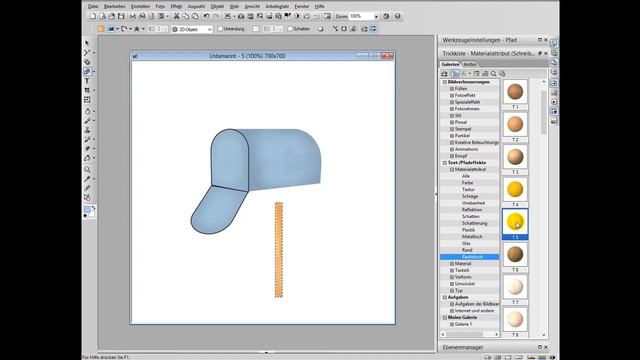Apply the T 6 brown material thumbnail
The height and width of the screenshot is (360, 640).
tap(515, 254)
